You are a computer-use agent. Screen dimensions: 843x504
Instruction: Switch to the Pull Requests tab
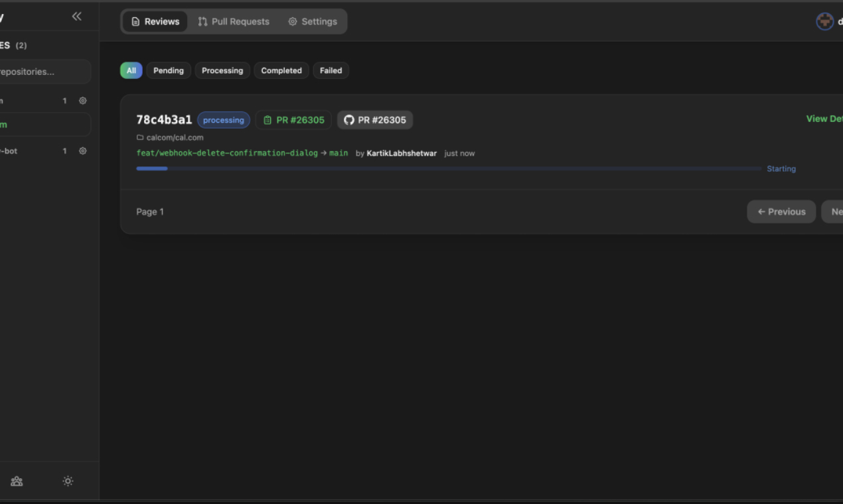234,21
